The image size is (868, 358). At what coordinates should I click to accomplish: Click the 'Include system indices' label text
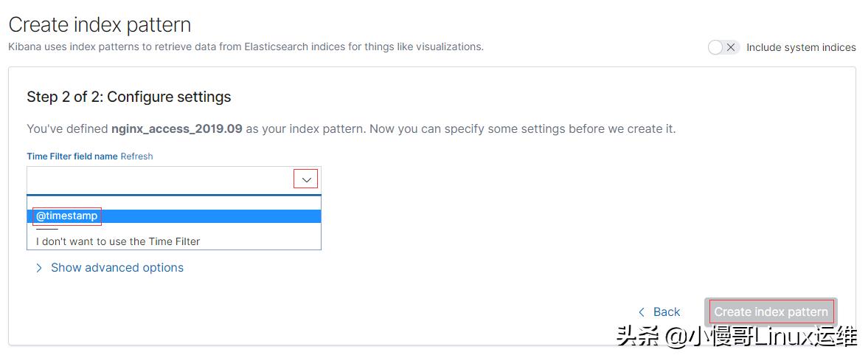coord(801,47)
